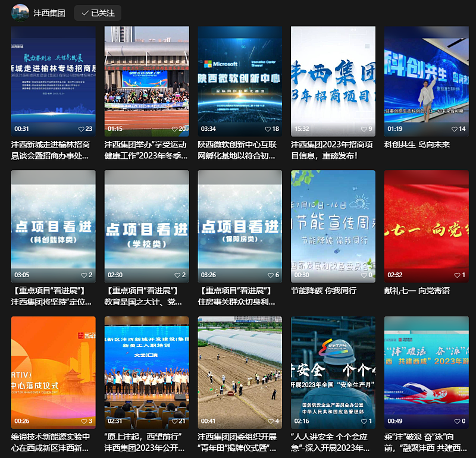Open 乘"沣"破浪 奋"泳"向前 video title
Viewport: 476px width, 458px height.
coord(426,442)
